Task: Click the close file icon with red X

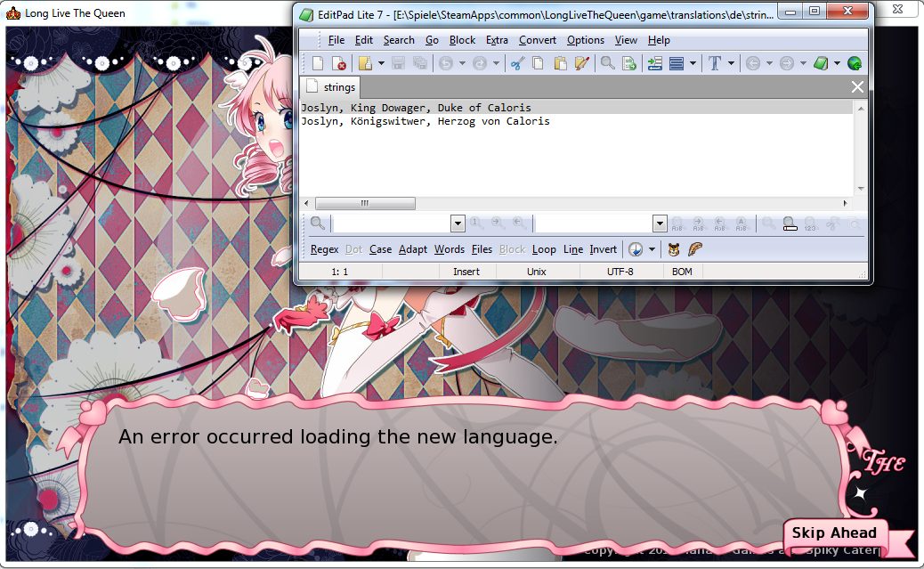Action: (339, 63)
